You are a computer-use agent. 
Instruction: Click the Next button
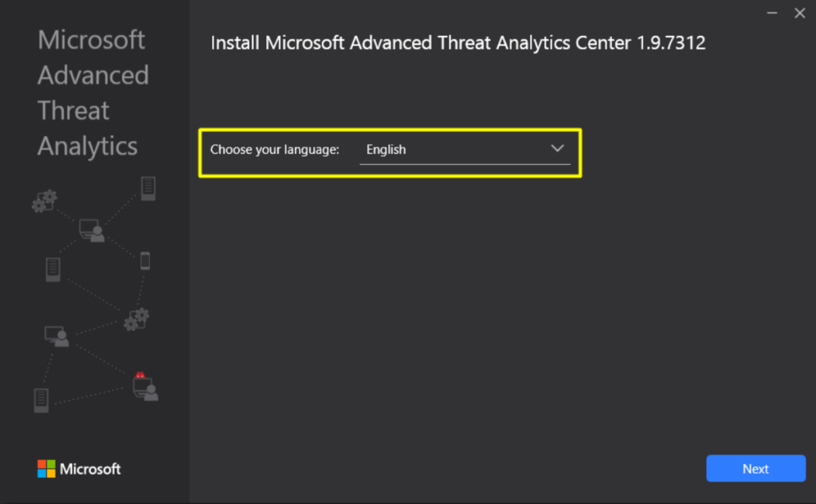tap(755, 469)
